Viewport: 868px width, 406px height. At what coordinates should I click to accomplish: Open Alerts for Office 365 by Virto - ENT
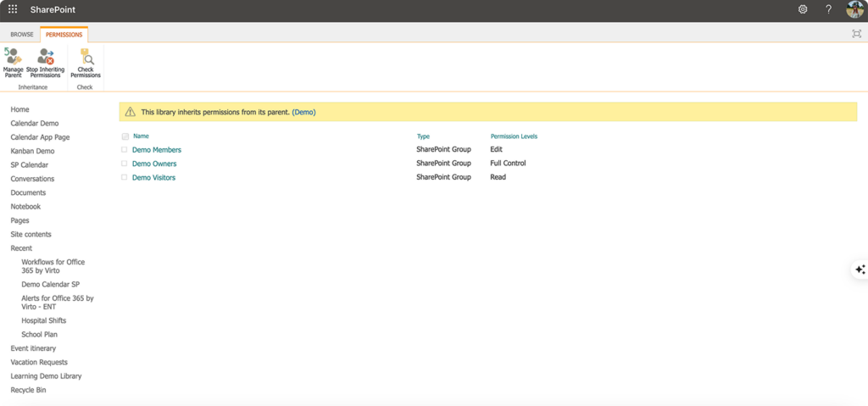pyautogui.click(x=58, y=303)
